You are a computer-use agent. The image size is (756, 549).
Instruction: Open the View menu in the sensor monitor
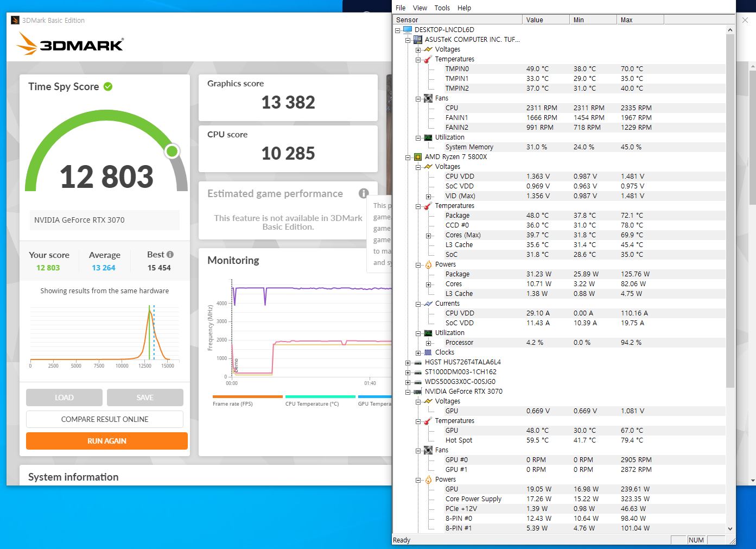(x=420, y=8)
